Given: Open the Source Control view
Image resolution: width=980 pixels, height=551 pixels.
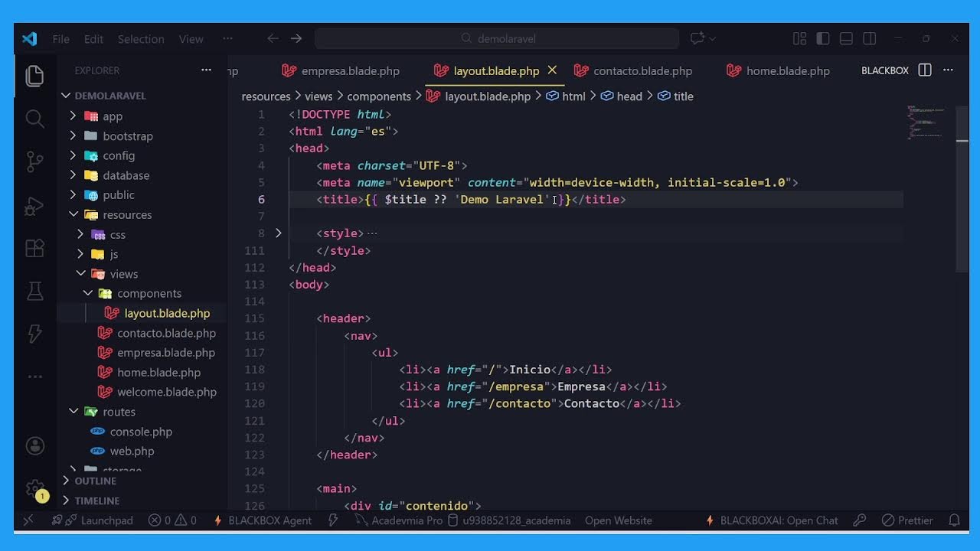Looking at the screenshot, I should (x=34, y=161).
